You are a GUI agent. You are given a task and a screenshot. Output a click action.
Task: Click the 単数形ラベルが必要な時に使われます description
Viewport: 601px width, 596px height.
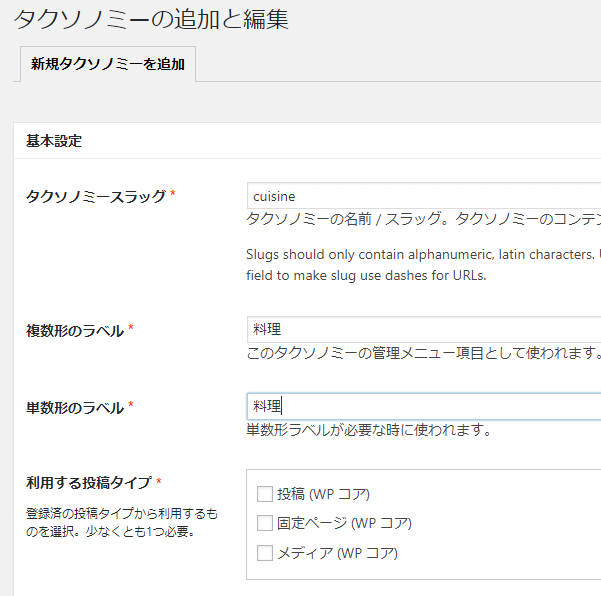coord(369,430)
